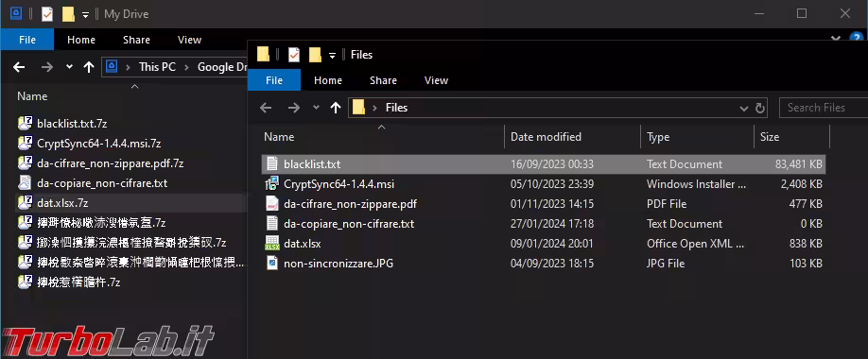Viewport: 868px width, 359px height.
Task: Go forward in the Files window
Action: [x=293, y=108]
